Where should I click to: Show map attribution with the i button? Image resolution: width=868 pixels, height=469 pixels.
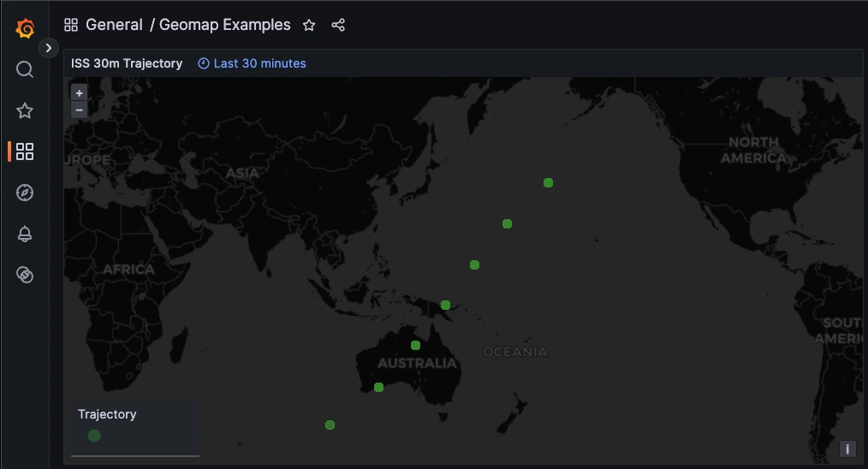click(847, 448)
